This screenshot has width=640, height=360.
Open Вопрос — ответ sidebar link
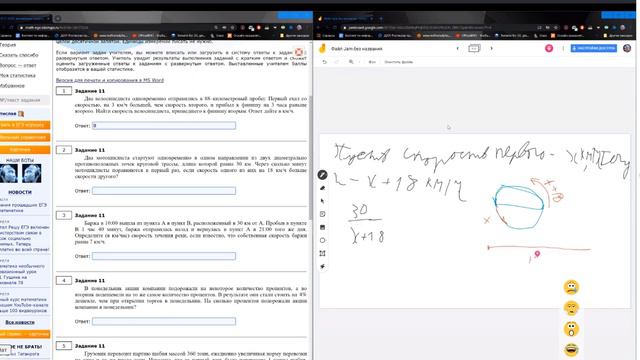tap(18, 65)
